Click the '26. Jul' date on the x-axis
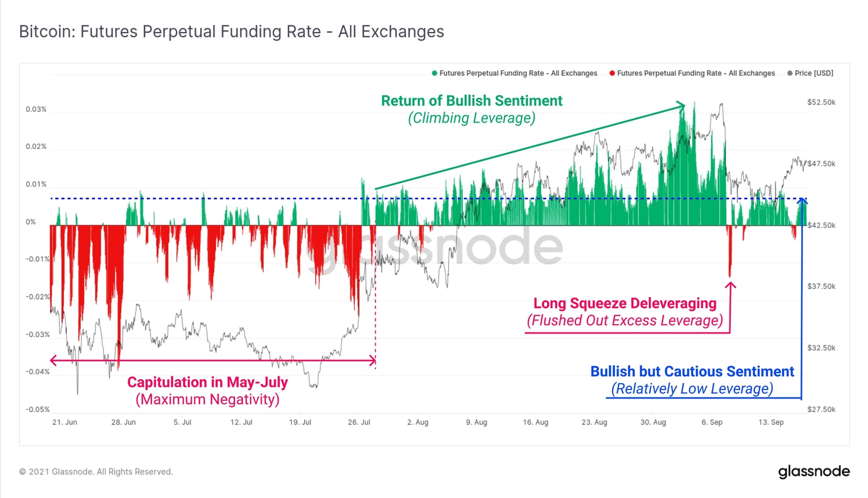This screenshot has height=498, width=868. click(359, 422)
